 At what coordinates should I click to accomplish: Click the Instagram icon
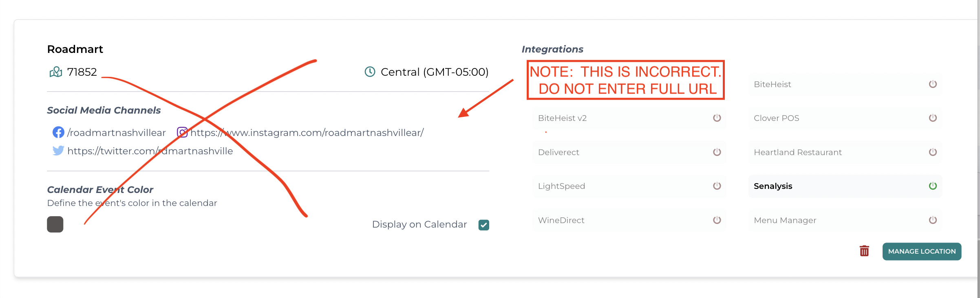click(x=182, y=132)
